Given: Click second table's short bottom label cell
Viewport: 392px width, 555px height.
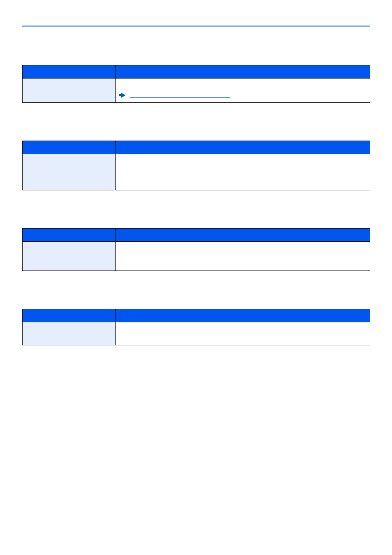Looking at the screenshot, I should click(69, 183).
